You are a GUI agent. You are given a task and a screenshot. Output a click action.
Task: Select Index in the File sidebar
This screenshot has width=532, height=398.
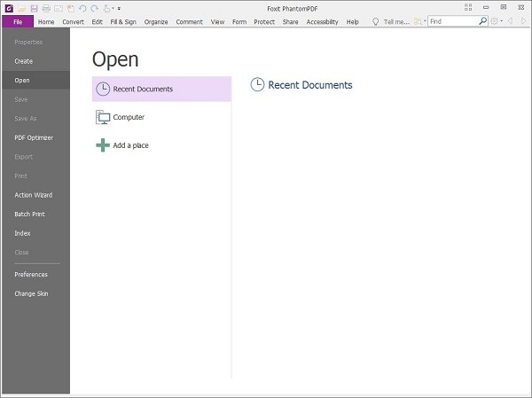coord(35,233)
